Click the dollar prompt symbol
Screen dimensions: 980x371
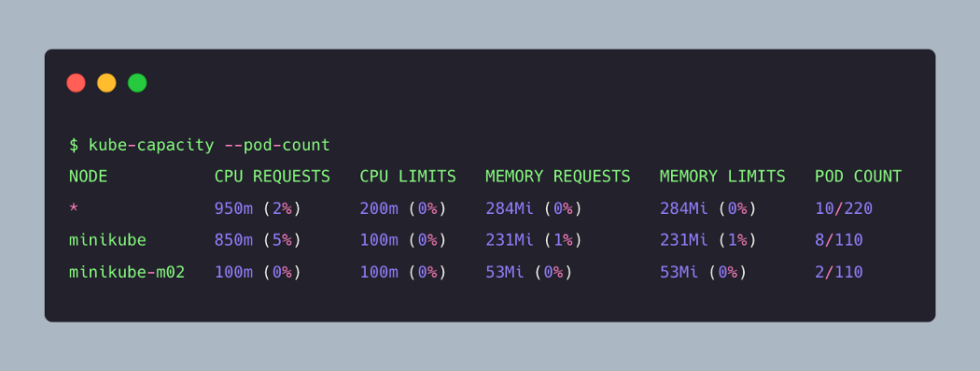(74, 145)
